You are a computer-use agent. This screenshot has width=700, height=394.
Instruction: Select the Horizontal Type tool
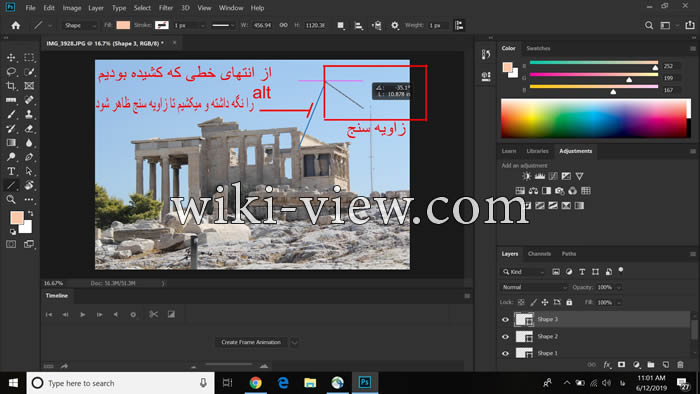click(11, 171)
